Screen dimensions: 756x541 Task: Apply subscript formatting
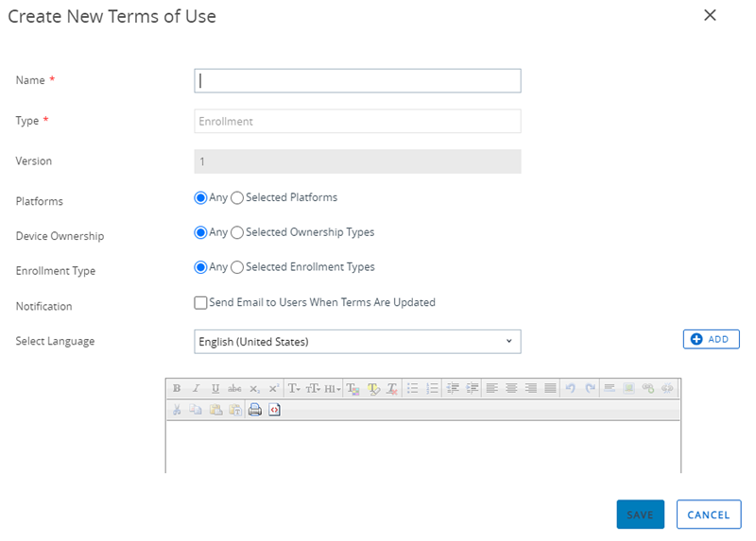(x=254, y=388)
